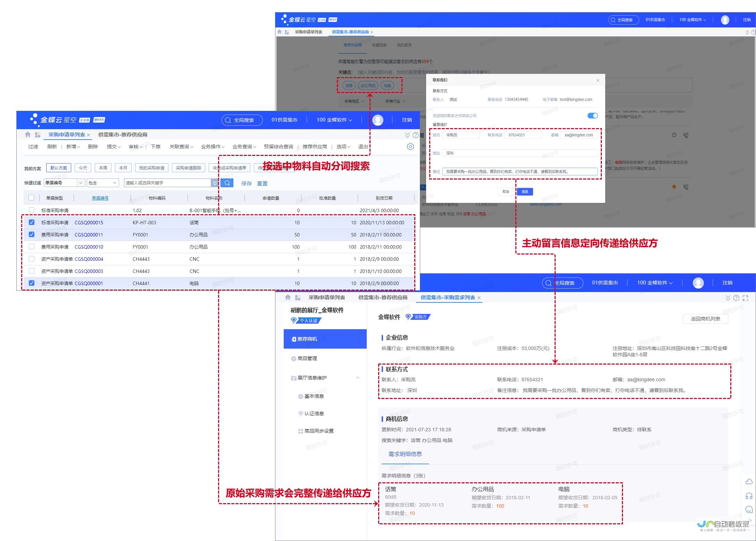Click the 取消 button in contact dialog

click(x=506, y=192)
